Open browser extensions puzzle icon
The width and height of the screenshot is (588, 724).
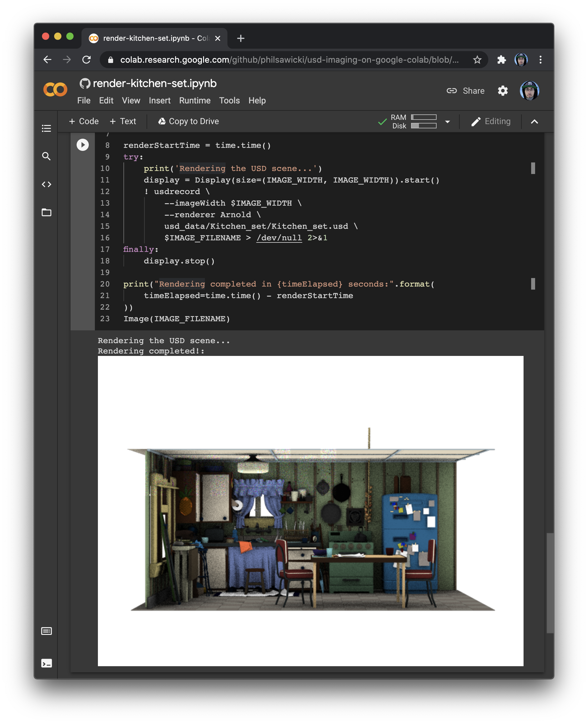click(x=501, y=60)
